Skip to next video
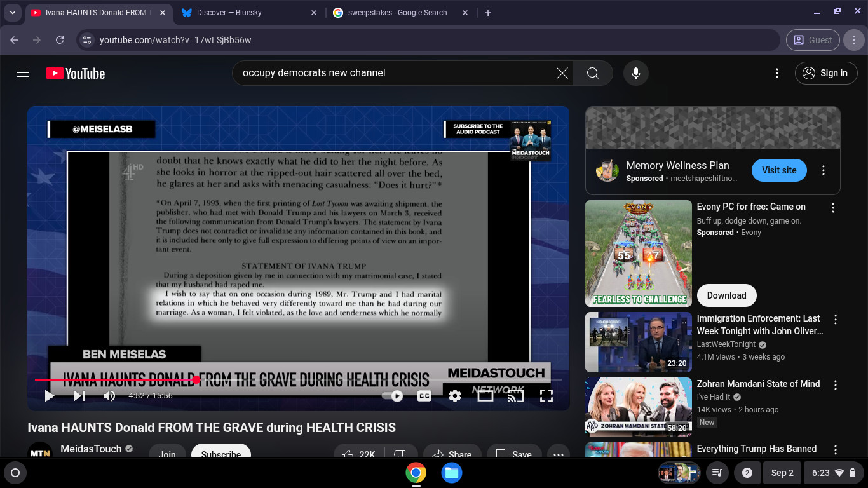The image size is (868, 488). coord(79,396)
